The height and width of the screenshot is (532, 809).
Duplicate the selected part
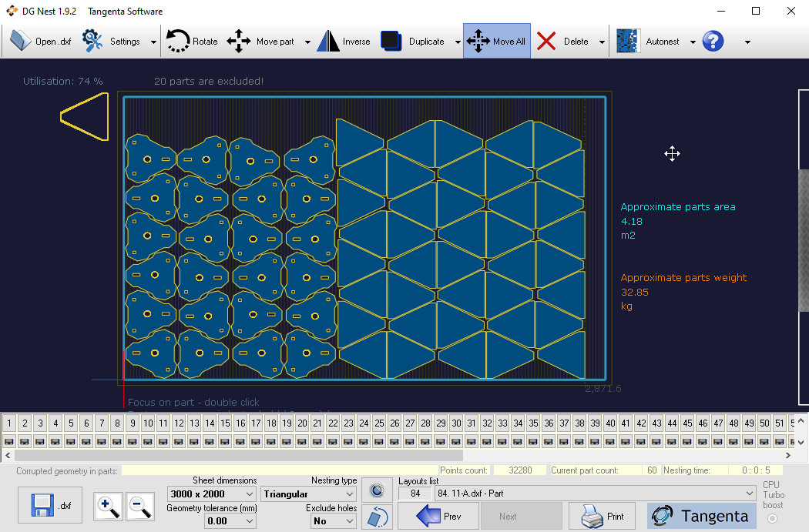(413, 42)
